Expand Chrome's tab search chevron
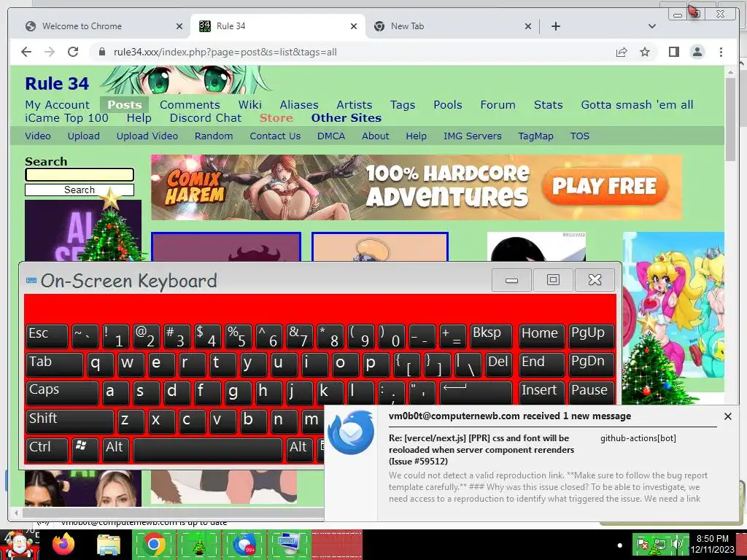747x560 pixels. coord(651,26)
